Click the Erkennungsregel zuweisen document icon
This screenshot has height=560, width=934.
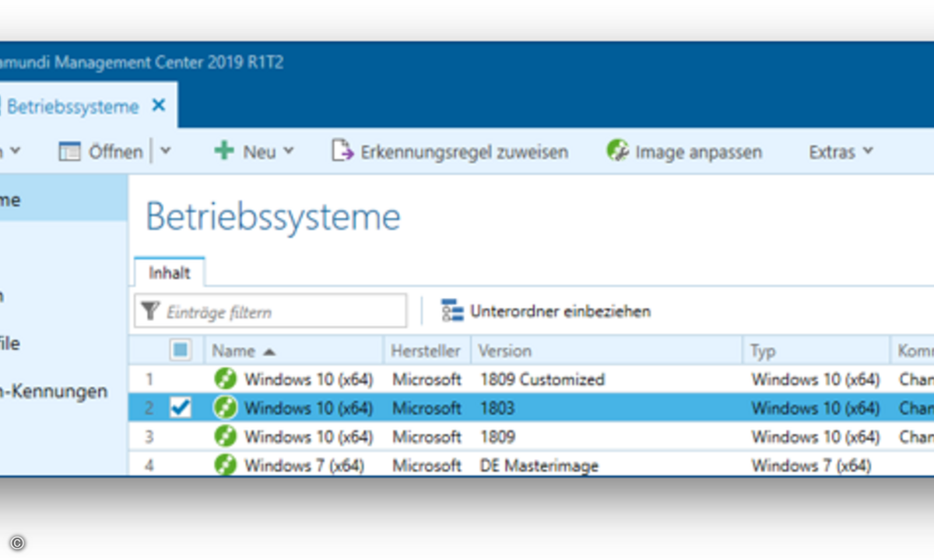point(342,151)
